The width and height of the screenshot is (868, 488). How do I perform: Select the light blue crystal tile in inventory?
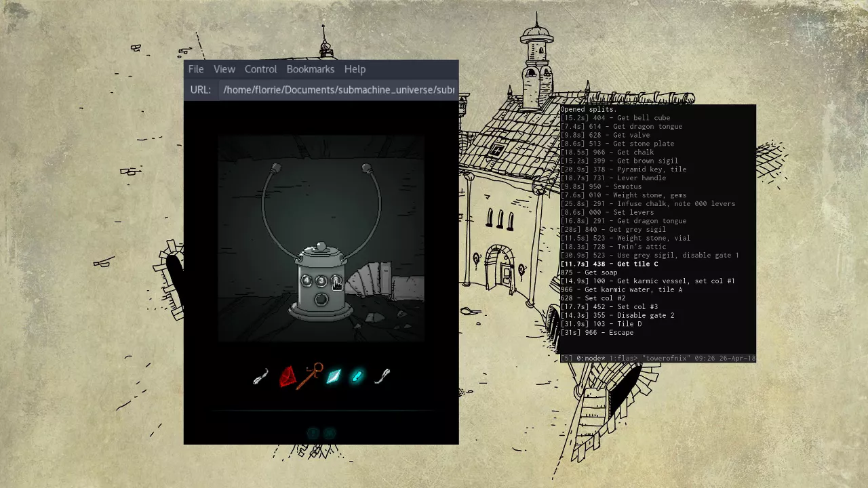pyautogui.click(x=334, y=377)
